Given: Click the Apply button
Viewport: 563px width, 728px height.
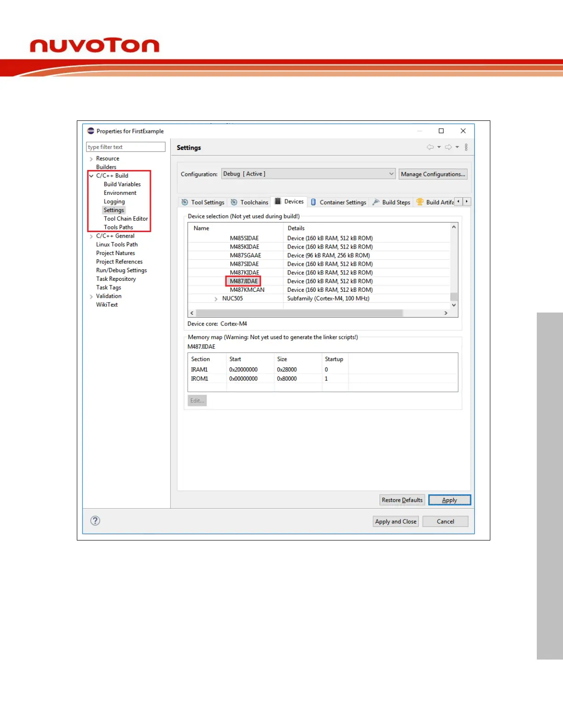Looking at the screenshot, I should point(449,500).
